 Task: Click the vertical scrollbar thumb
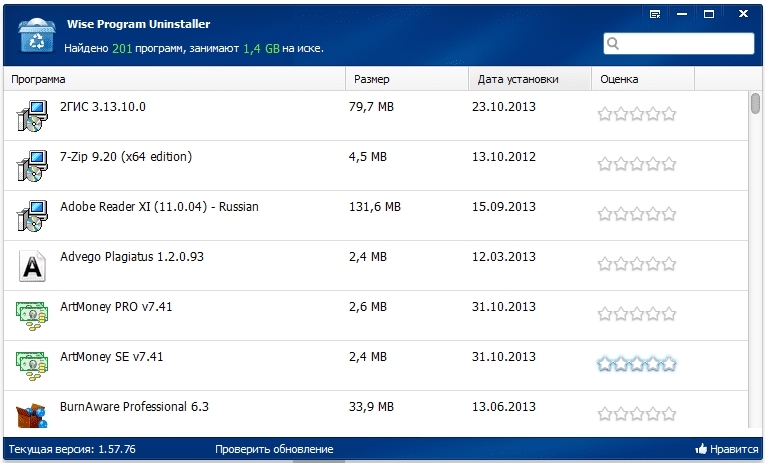(755, 104)
